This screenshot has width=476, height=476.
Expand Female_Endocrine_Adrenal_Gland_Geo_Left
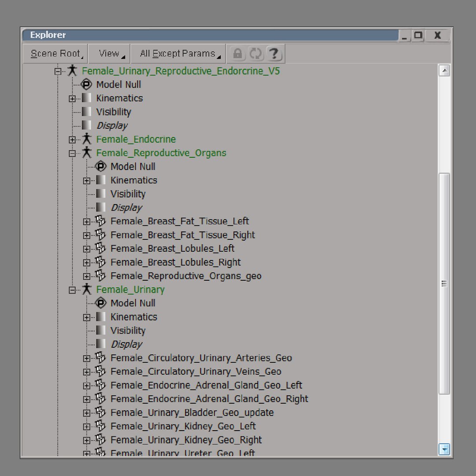pyautogui.click(x=86, y=386)
